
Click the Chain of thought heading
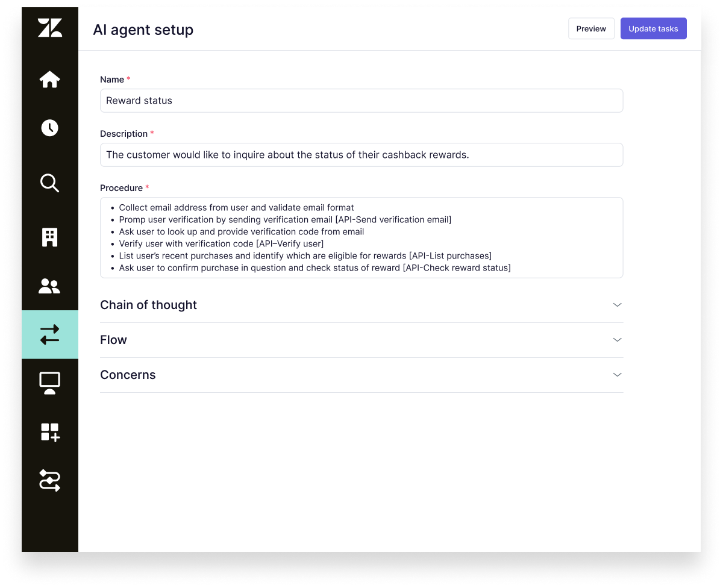click(148, 305)
